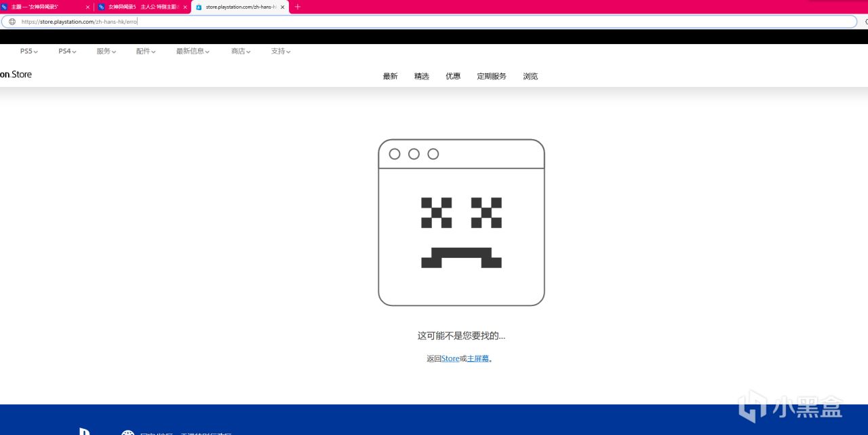Open the 服务 dropdown menu
The width and height of the screenshot is (868, 435).
106,51
